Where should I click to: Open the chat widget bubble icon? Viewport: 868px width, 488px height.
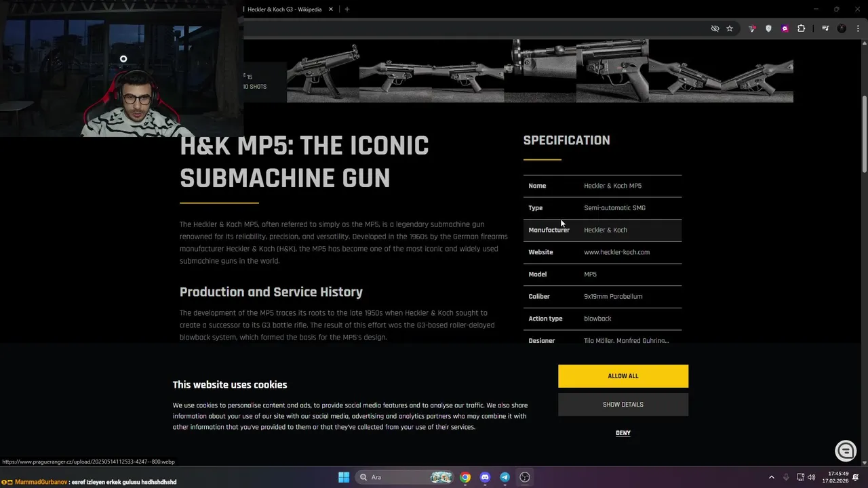[846, 451]
